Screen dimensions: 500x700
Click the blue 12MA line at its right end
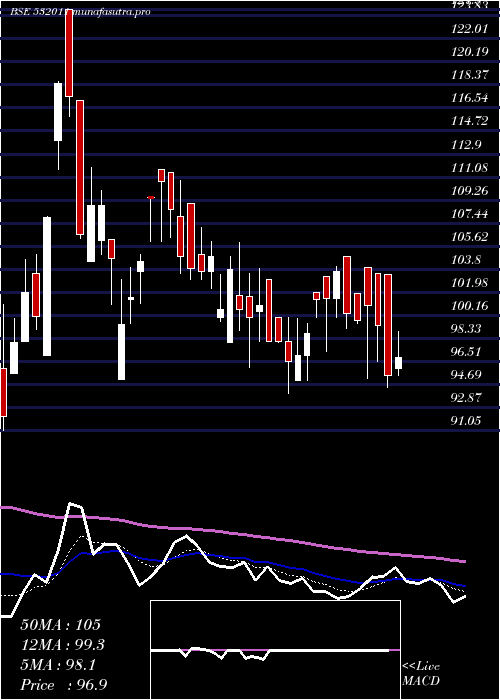point(462,585)
